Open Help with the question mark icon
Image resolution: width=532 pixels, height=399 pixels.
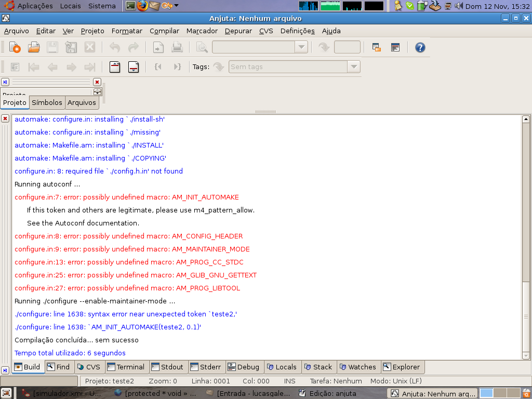tap(420, 47)
